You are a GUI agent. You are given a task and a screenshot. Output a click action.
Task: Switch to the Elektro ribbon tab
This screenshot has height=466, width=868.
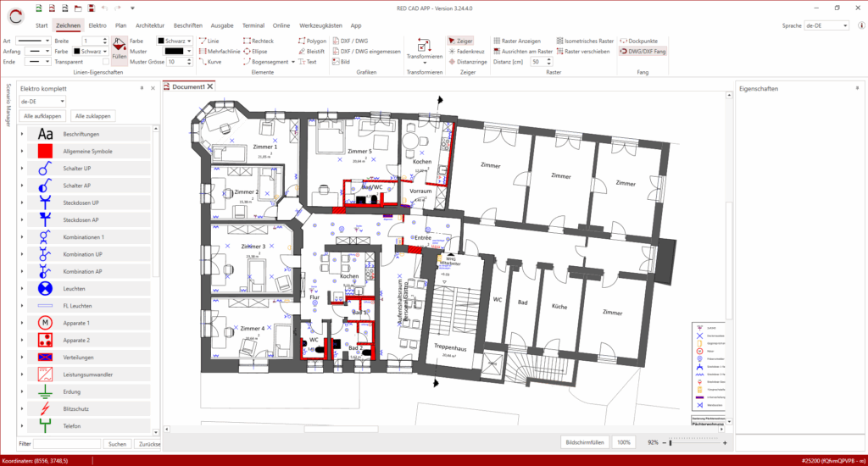coord(97,25)
